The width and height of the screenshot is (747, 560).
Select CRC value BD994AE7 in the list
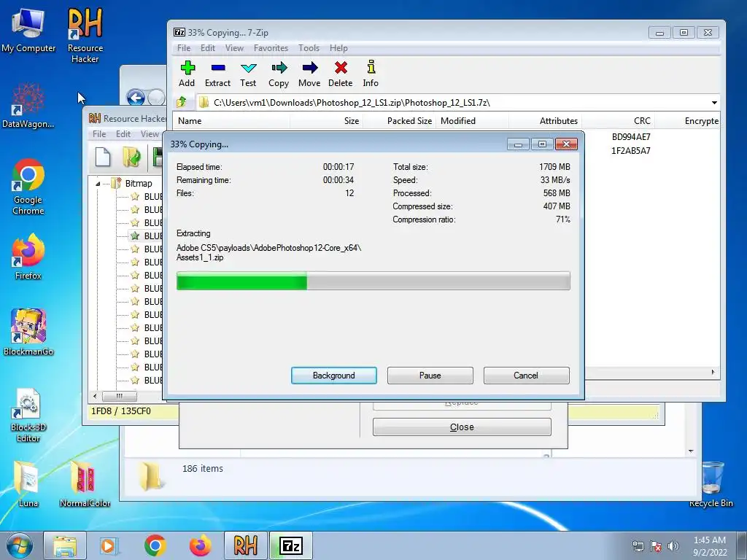click(x=631, y=137)
